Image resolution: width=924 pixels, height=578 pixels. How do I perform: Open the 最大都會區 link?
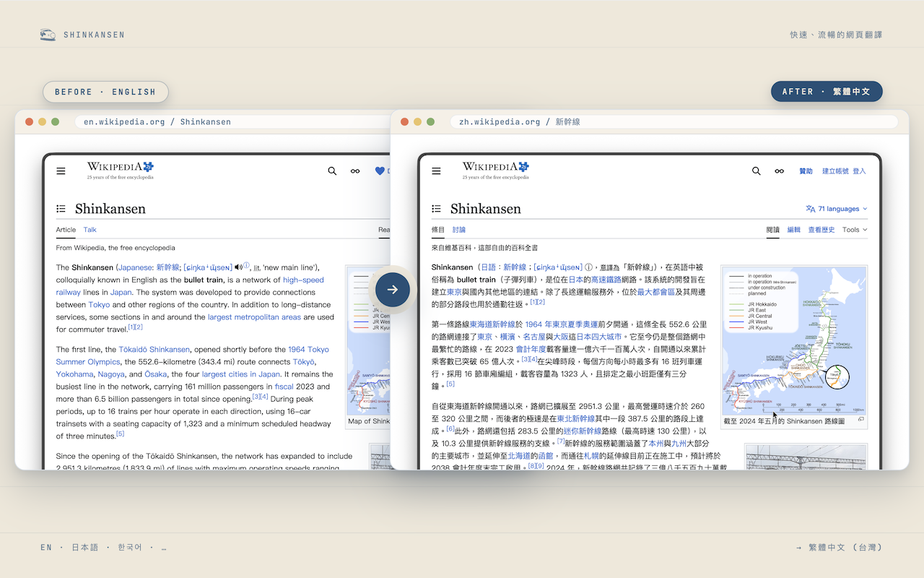click(655, 292)
